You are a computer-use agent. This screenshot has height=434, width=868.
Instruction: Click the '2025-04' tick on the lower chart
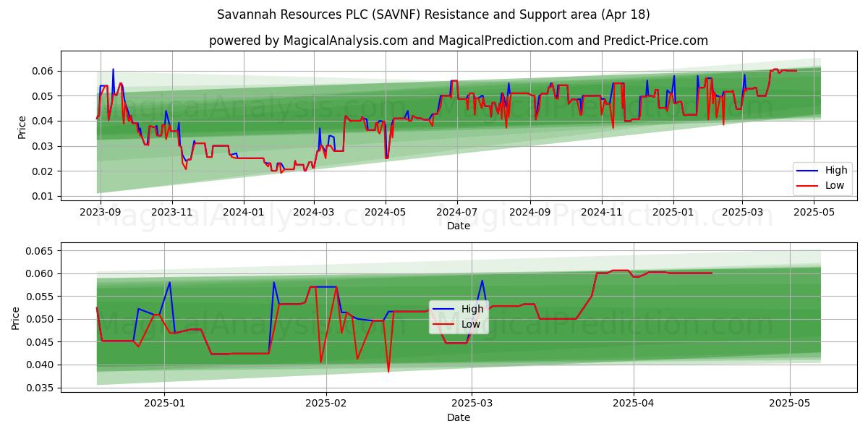coord(634,402)
